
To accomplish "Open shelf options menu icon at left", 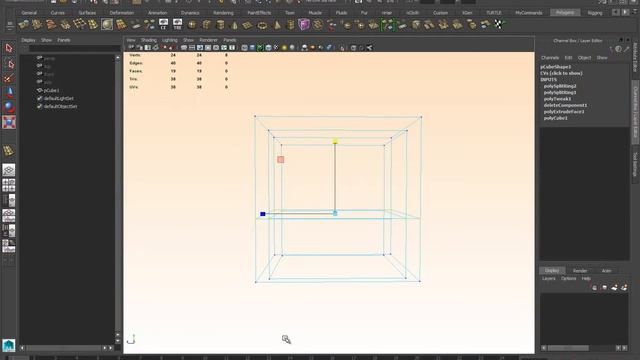I will pos(9,25).
